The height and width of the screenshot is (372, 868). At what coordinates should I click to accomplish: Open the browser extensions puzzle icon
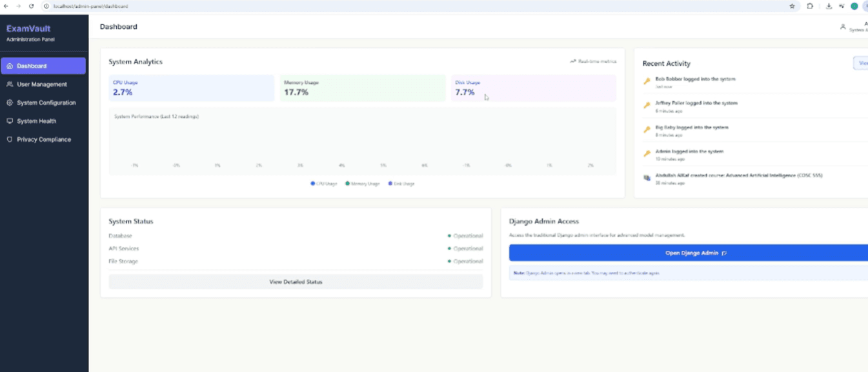coord(810,6)
